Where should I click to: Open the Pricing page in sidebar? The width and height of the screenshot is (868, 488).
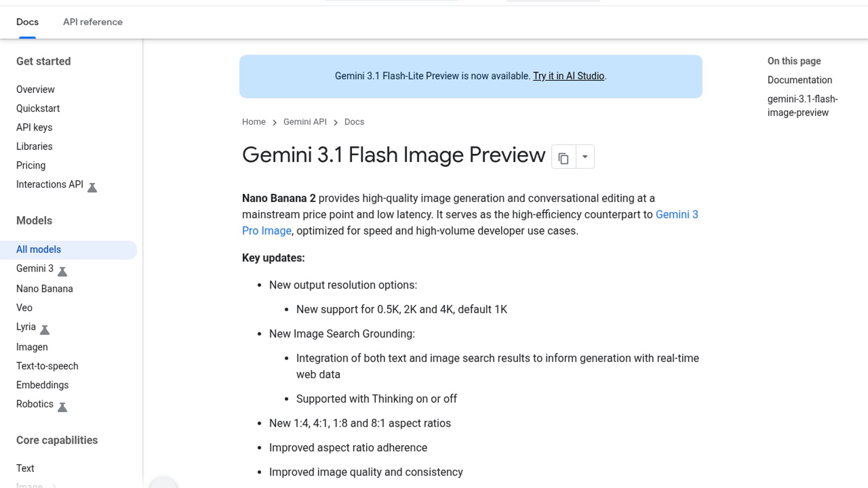(x=31, y=165)
